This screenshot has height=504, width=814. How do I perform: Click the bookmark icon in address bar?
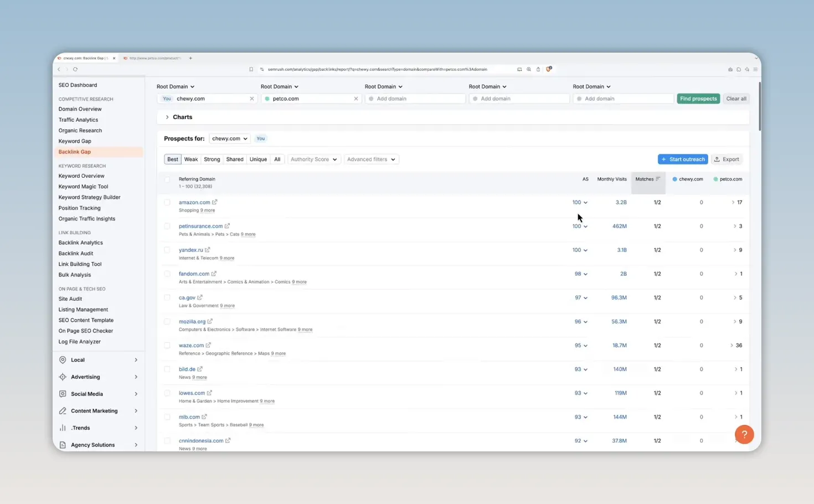coord(251,69)
